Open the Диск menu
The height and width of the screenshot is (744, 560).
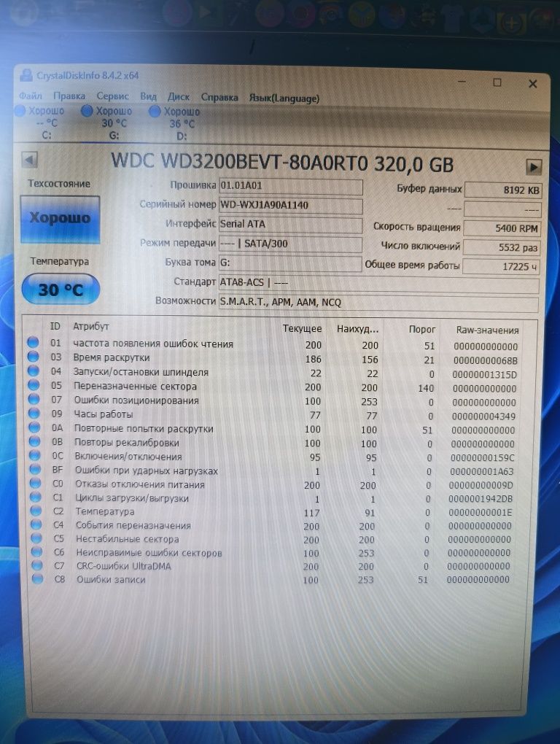pyautogui.click(x=179, y=97)
